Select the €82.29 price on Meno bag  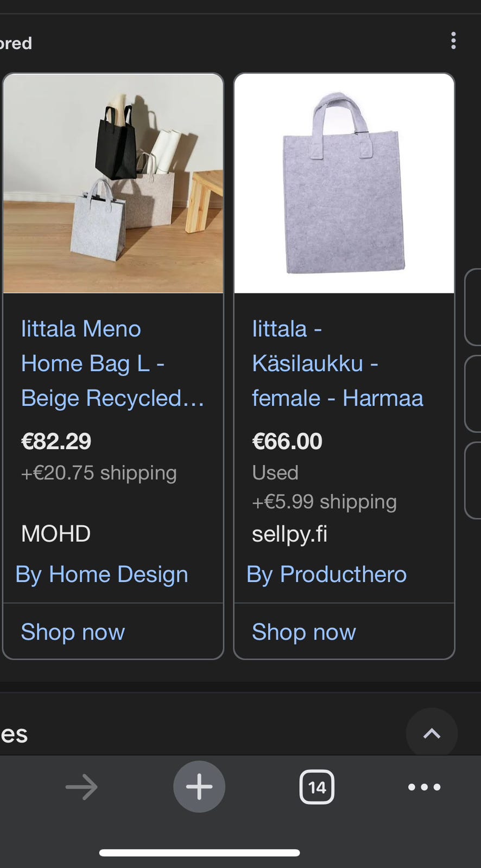56,441
